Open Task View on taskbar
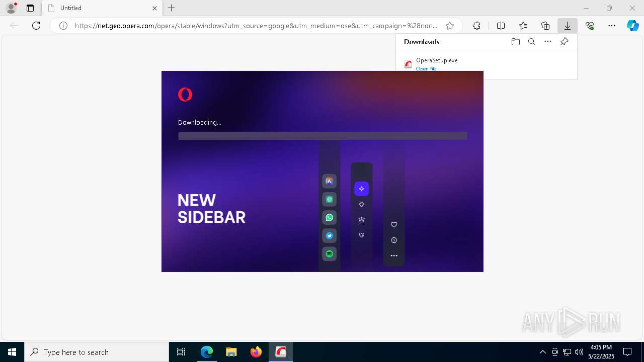Image resolution: width=644 pixels, height=362 pixels. click(x=181, y=352)
